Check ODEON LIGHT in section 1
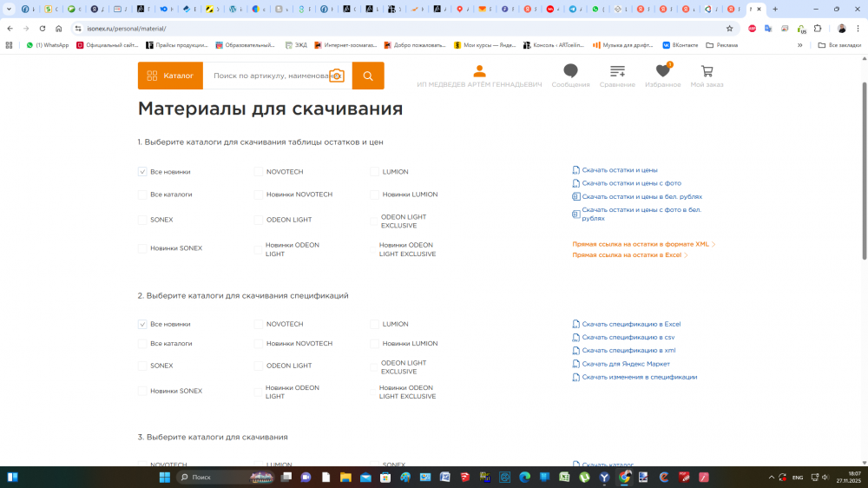This screenshot has height=488, width=868. click(258, 220)
